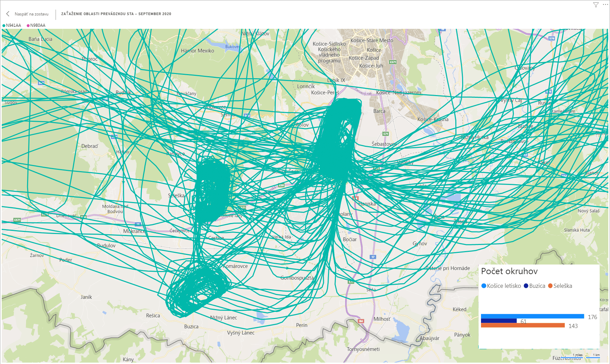
Task: Open the More options ellipsis menu
Action: click(x=605, y=5)
